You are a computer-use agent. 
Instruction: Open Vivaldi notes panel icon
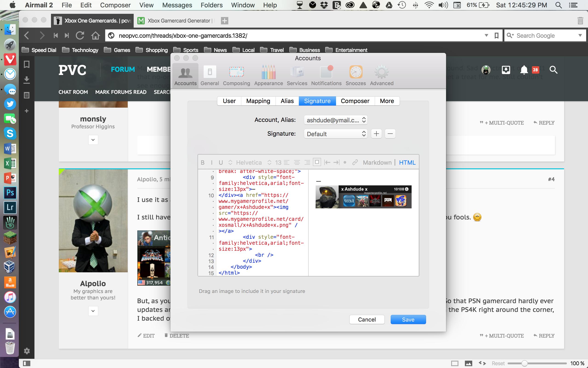coord(27,95)
